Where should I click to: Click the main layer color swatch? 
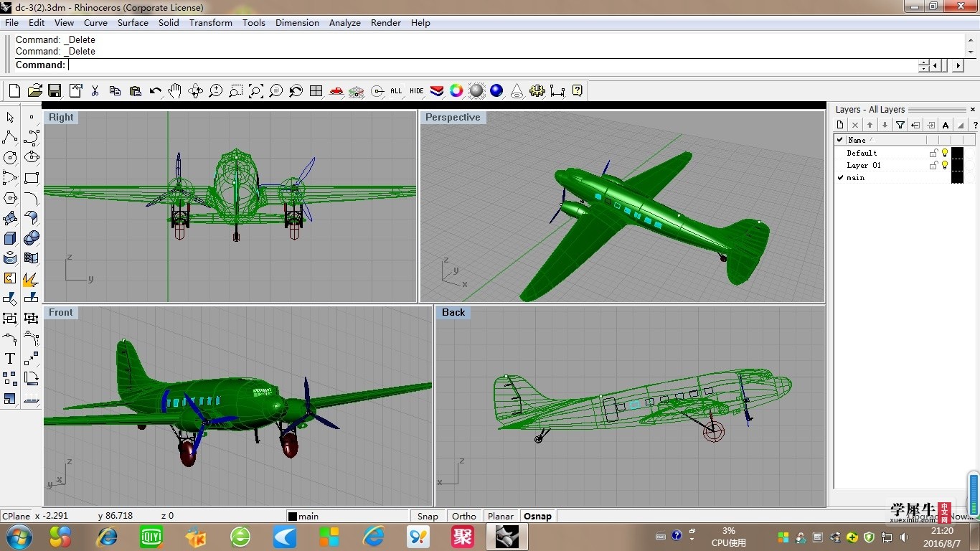[957, 177]
